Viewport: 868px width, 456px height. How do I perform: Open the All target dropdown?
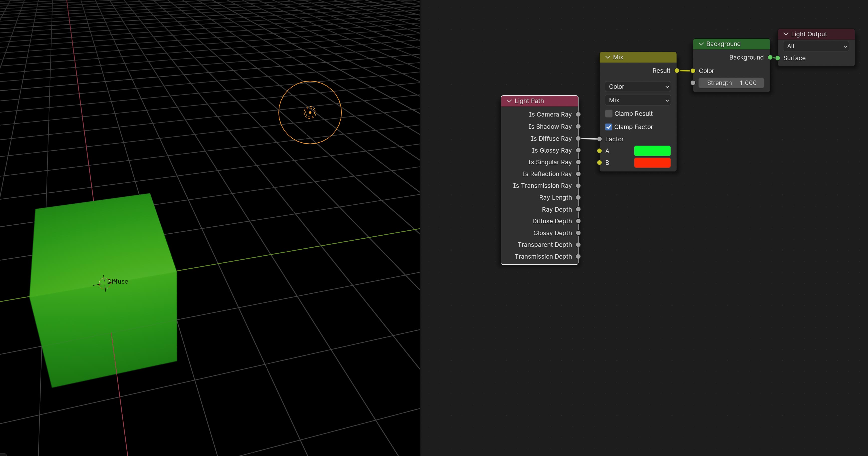(816, 46)
